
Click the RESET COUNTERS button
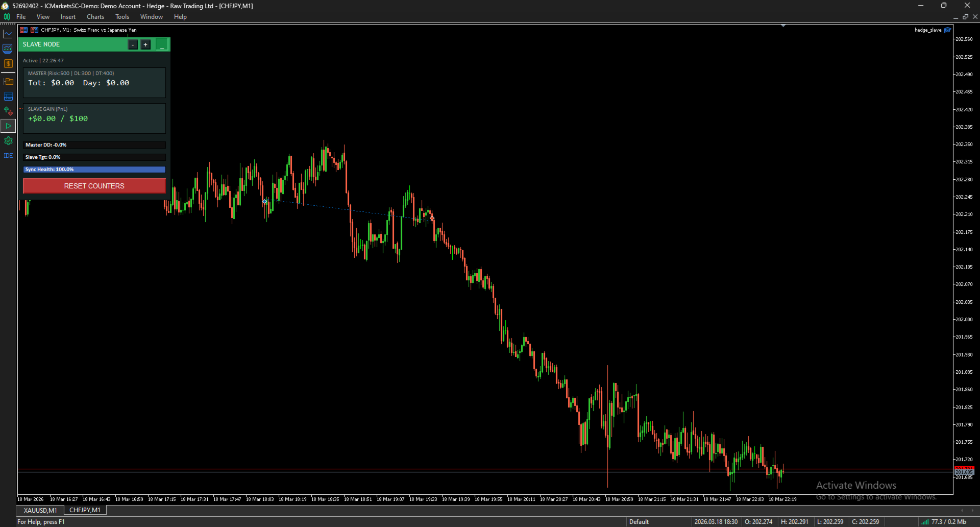click(x=94, y=186)
